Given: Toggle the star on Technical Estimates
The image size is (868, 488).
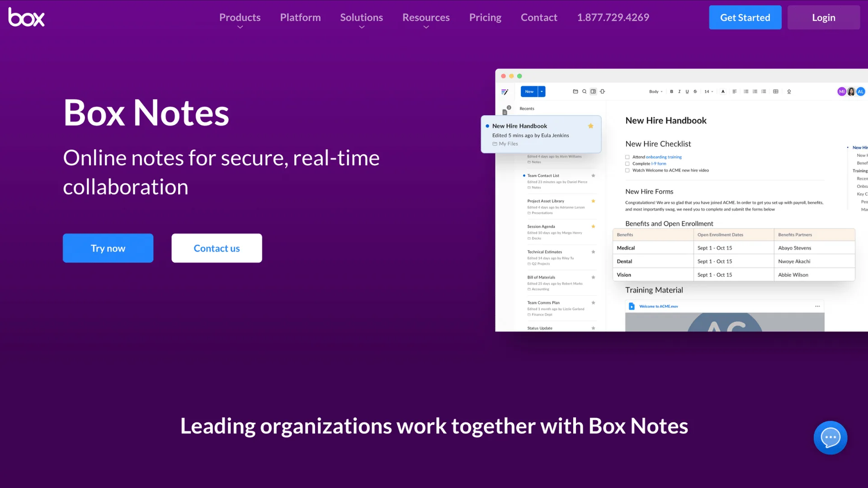Looking at the screenshot, I should point(593,252).
